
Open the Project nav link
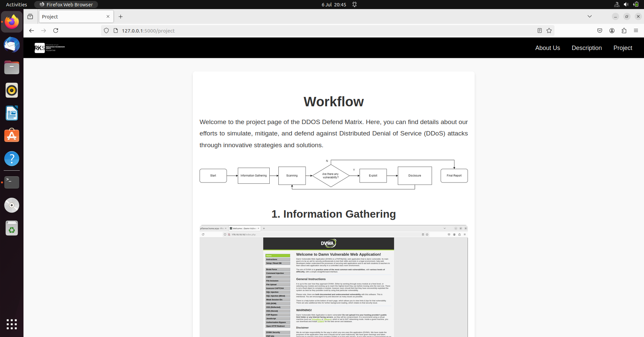(623, 48)
